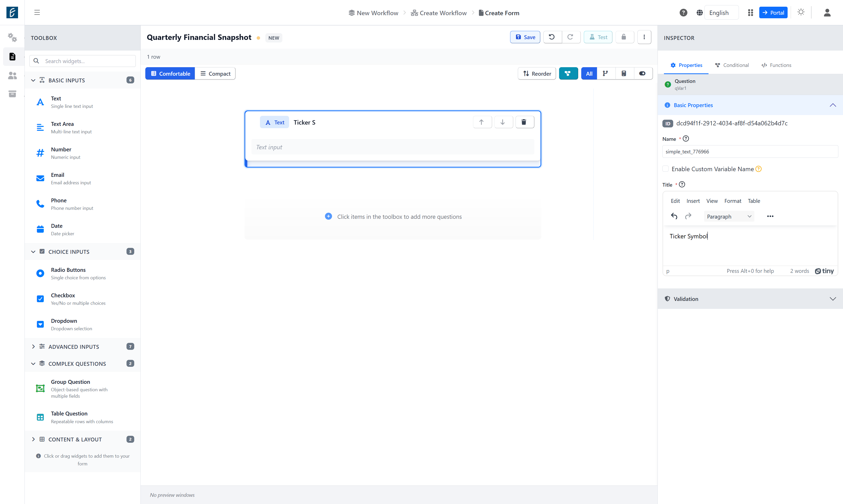Select the All filter toggle
The height and width of the screenshot is (504, 843).
click(589, 73)
